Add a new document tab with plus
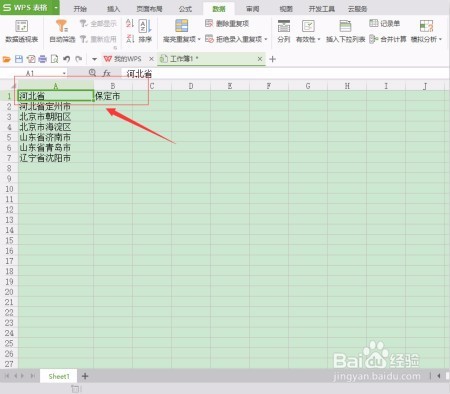 click(x=272, y=59)
